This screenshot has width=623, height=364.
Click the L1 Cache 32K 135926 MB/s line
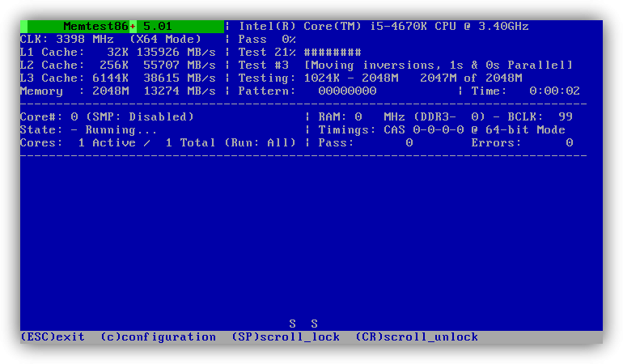pos(117,52)
